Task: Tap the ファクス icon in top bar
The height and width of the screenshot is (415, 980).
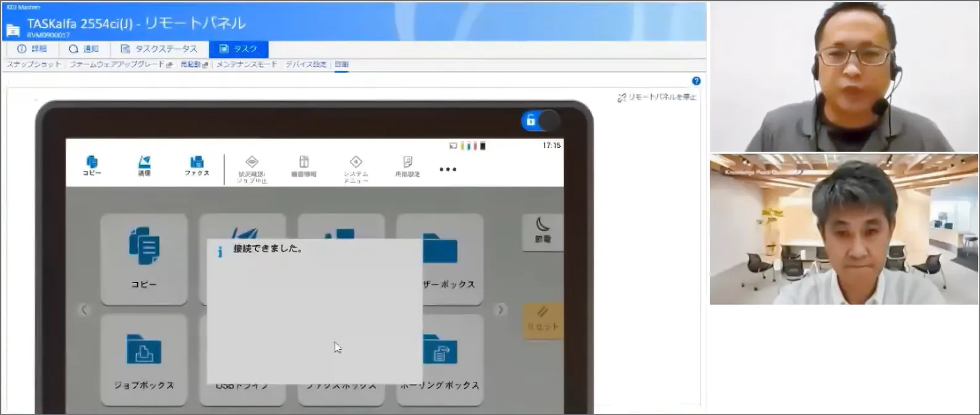Action: tap(197, 166)
